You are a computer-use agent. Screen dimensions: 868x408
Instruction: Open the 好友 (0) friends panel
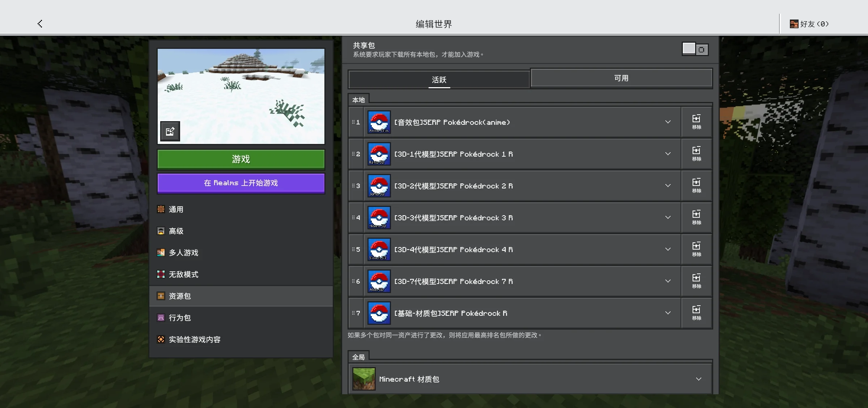click(x=809, y=24)
